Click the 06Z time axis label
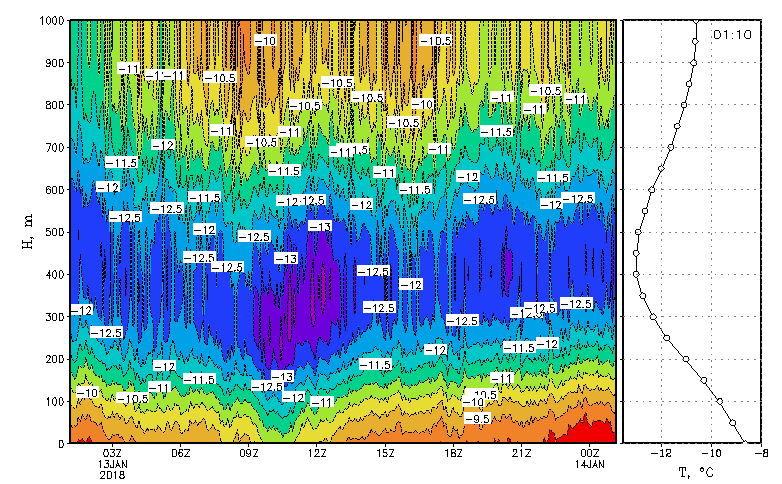Screen dimensions: 782x484 [x=180, y=452]
